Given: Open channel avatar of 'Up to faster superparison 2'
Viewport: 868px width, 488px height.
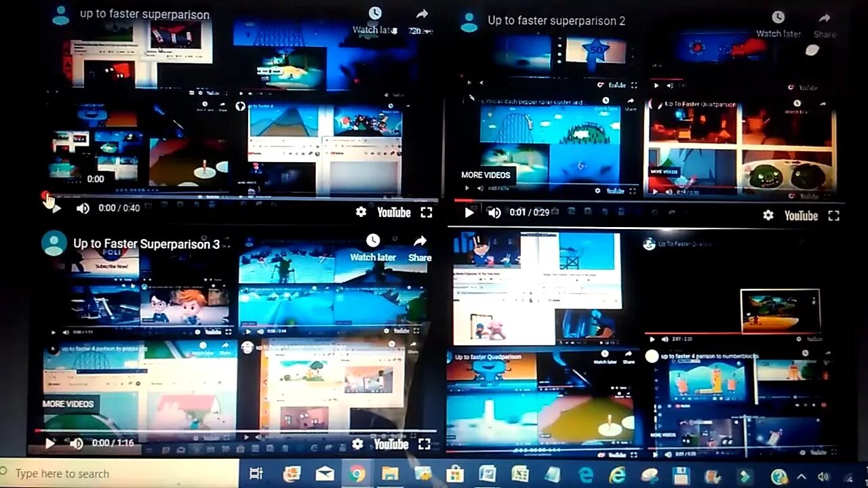Looking at the screenshot, I should pos(469,22).
